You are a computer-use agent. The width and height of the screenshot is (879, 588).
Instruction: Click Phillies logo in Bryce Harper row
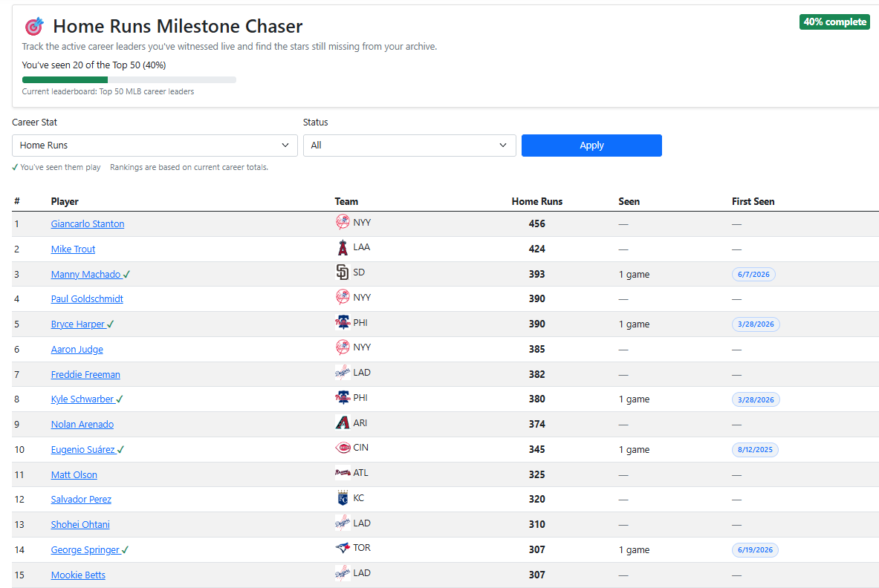point(343,322)
